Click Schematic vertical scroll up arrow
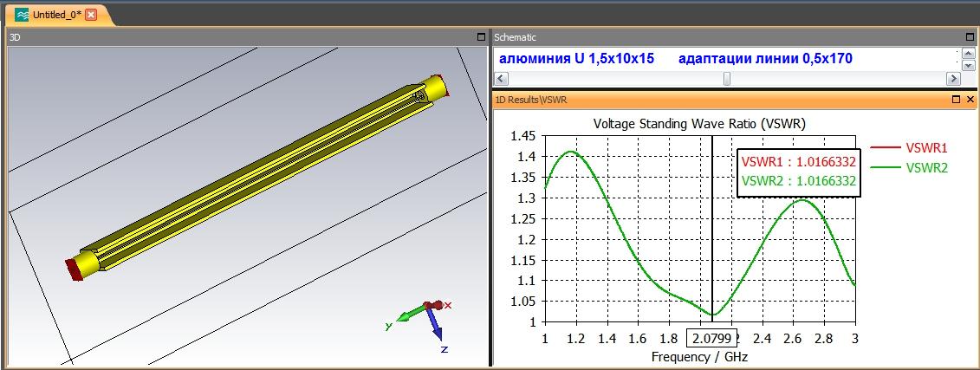 968,54
